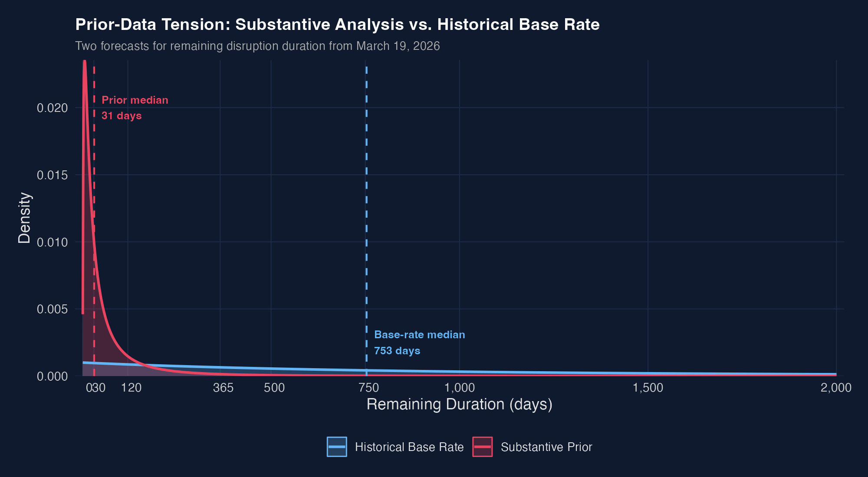Click the Substantive Prior legend swatch
Screen dimensions: 868x477
point(483,447)
